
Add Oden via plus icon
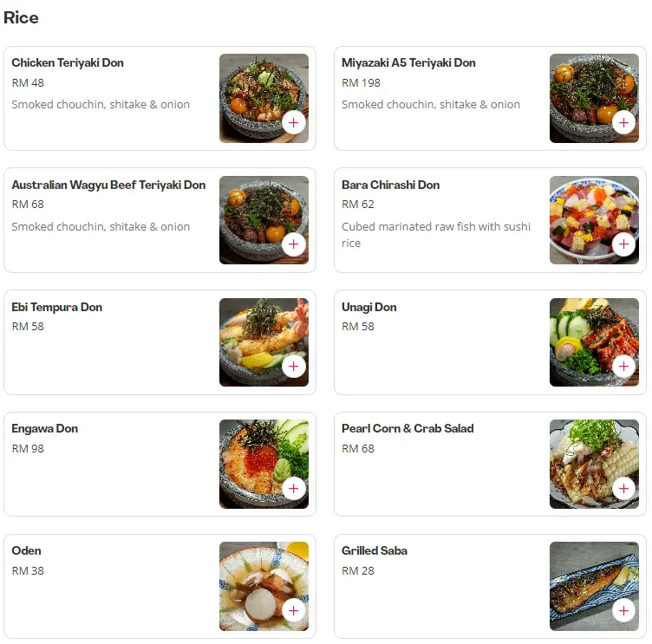point(294,611)
